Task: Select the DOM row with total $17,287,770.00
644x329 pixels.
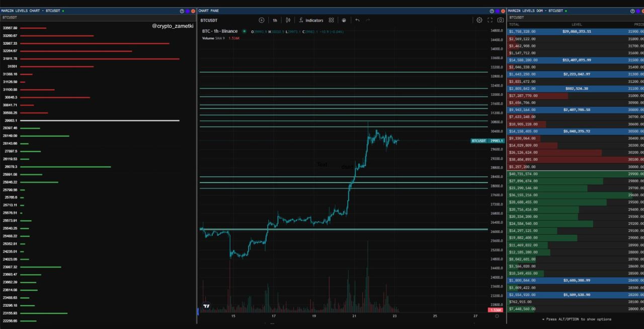Action: pos(576,96)
